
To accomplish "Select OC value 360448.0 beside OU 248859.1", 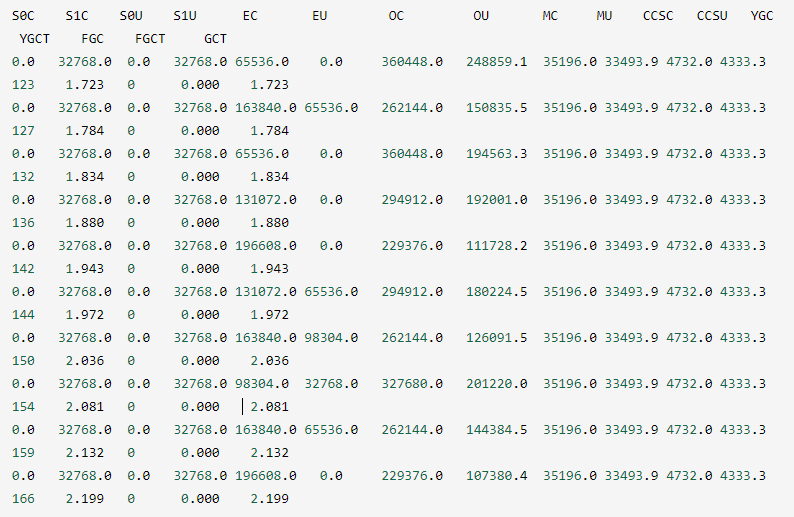I will (x=412, y=62).
